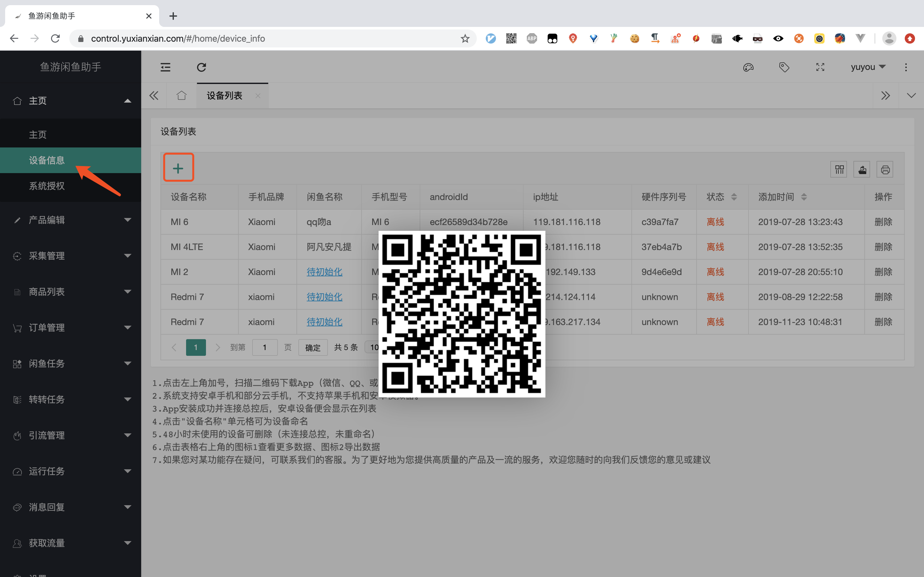
Task: Click the QR code image
Action: [x=462, y=314]
